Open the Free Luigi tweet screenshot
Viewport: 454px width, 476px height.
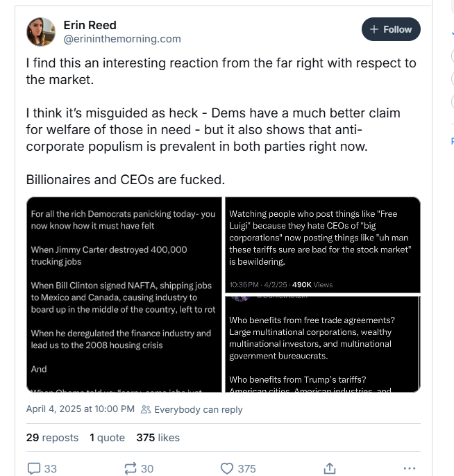click(323, 244)
